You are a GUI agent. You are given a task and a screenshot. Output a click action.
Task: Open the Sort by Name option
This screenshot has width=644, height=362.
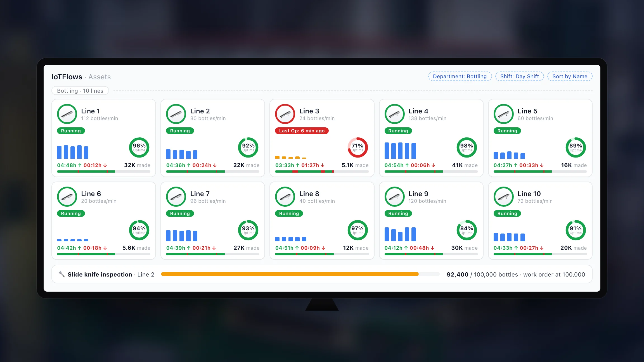570,77
